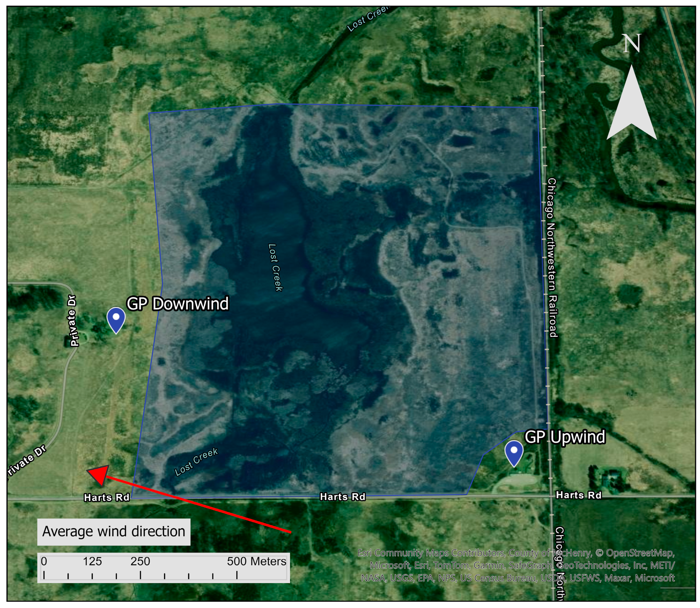Click the Harts Rd label near red arrowhead
The image size is (700, 608).
tap(107, 497)
